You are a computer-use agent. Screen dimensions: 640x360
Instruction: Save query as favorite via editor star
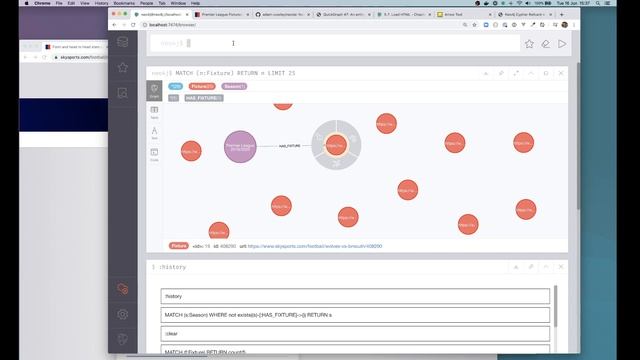coord(529,44)
